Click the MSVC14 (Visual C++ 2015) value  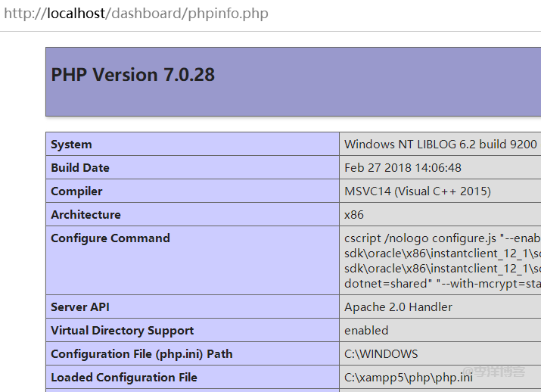(418, 191)
